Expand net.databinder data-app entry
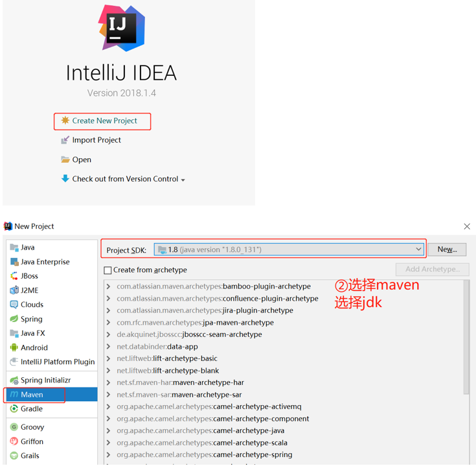 click(x=108, y=346)
